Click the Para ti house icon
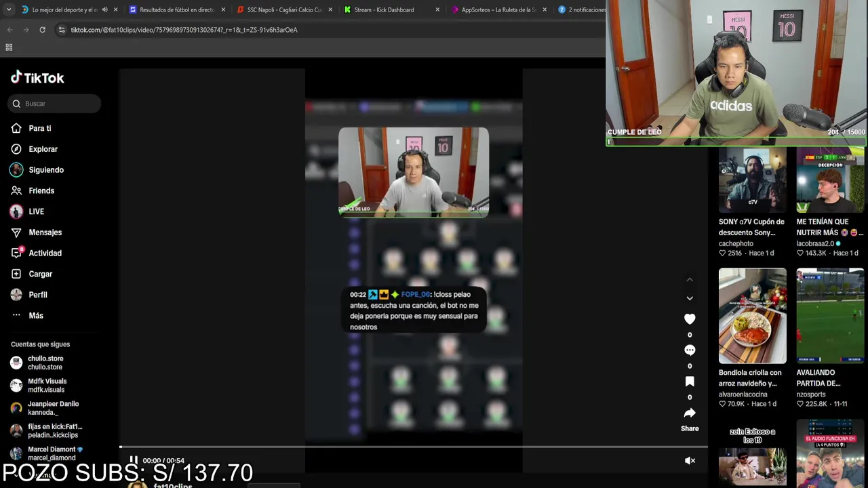This screenshot has width=868, height=488. pyautogui.click(x=16, y=128)
